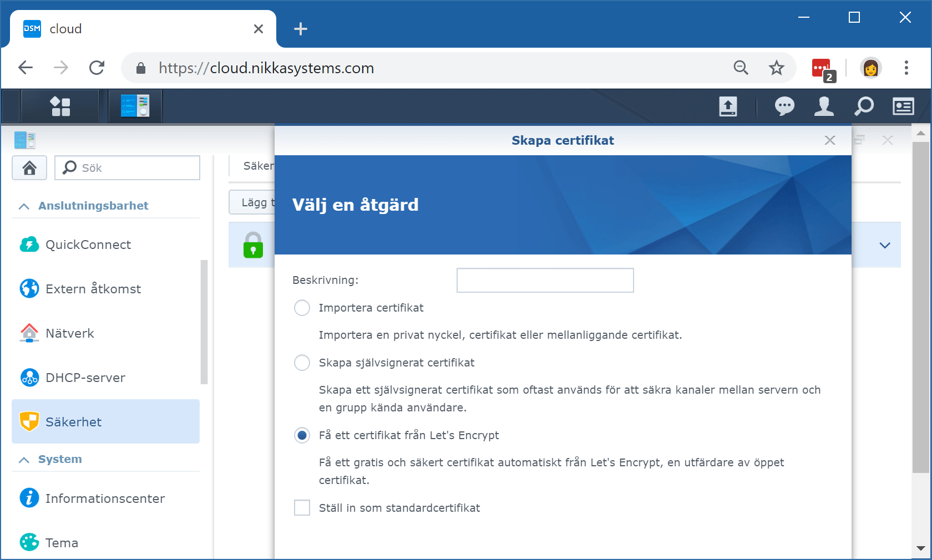
Task: Click the Sök search field in sidebar
Action: coord(127,167)
